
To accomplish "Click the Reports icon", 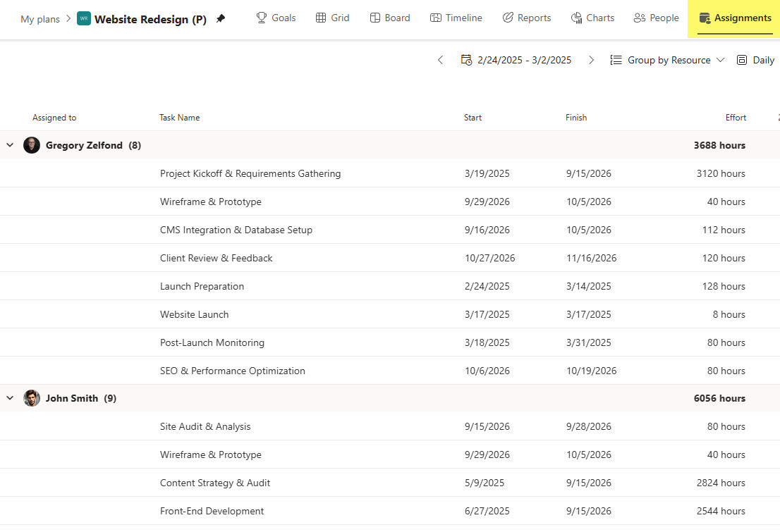I will tap(507, 18).
